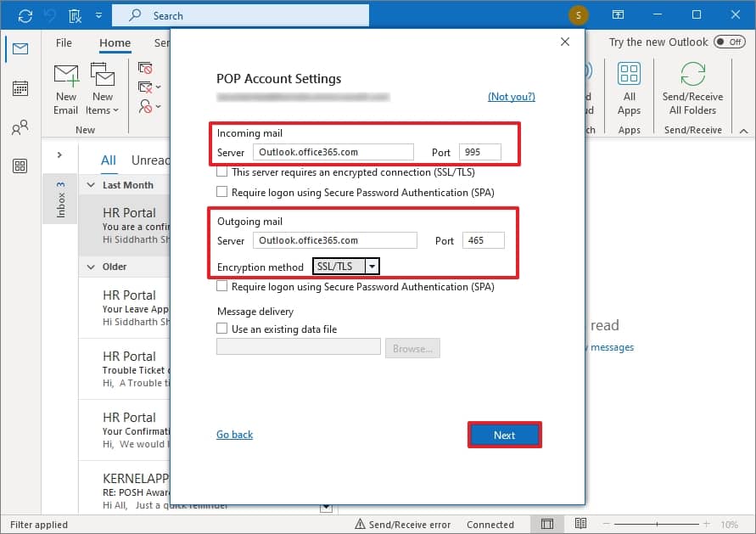Click the Incoming mail Port field
This screenshot has height=534, width=756.
click(479, 153)
